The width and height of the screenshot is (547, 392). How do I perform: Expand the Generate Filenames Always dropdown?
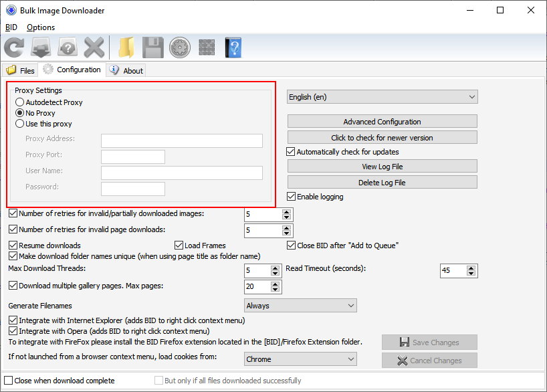300,306
